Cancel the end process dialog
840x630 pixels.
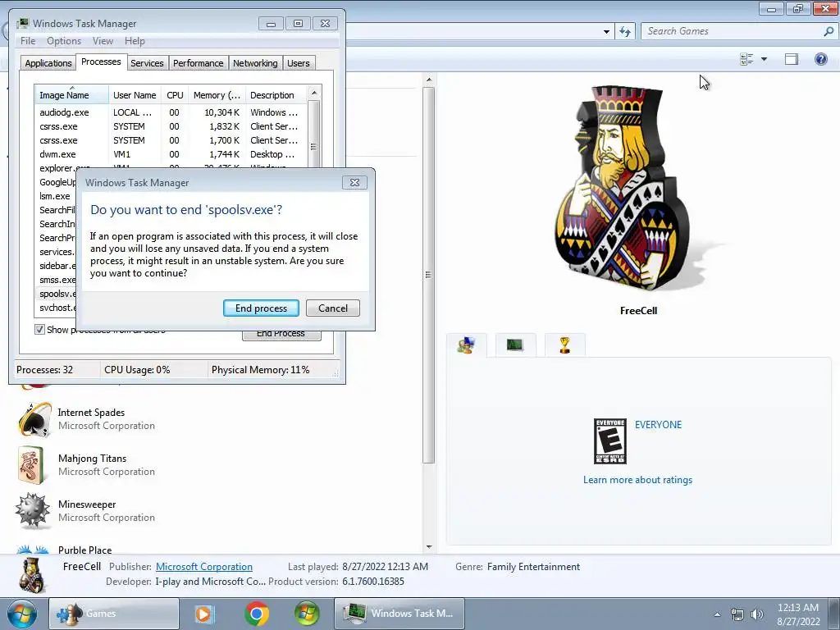pos(333,308)
